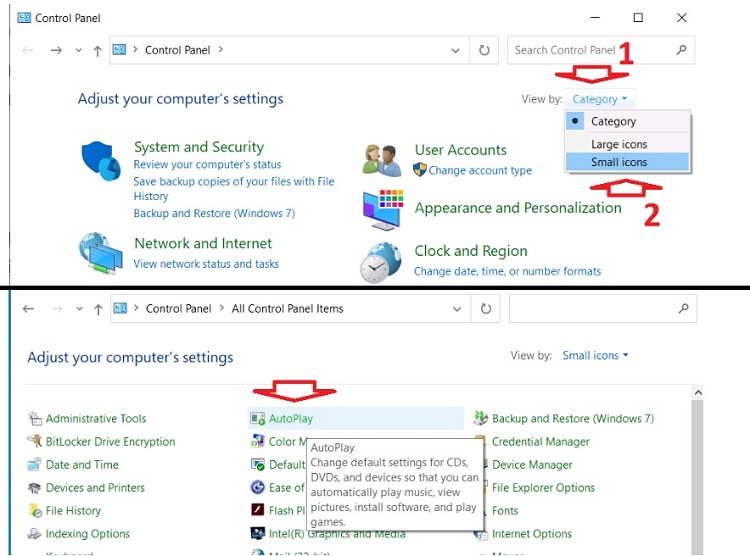750x556 pixels.
Task: Click the Ease of Access icon
Action: 257,488
